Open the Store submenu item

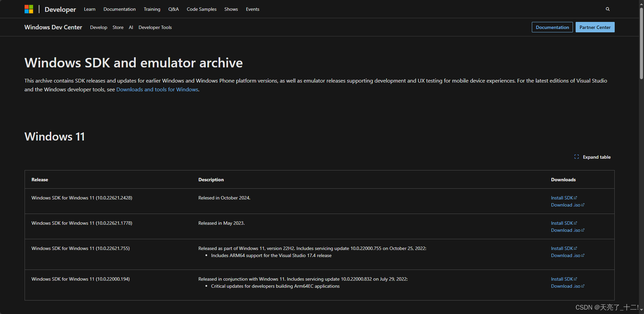[x=118, y=27]
